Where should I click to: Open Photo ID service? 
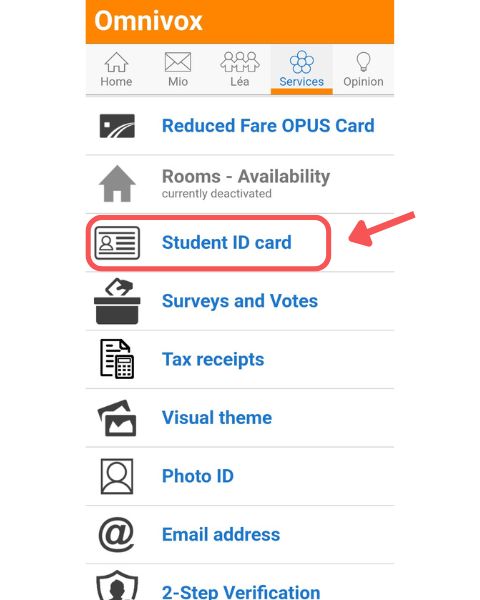[x=198, y=476]
